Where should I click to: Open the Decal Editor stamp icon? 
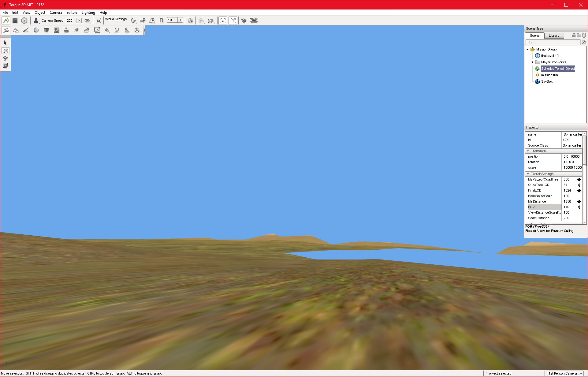(x=66, y=30)
